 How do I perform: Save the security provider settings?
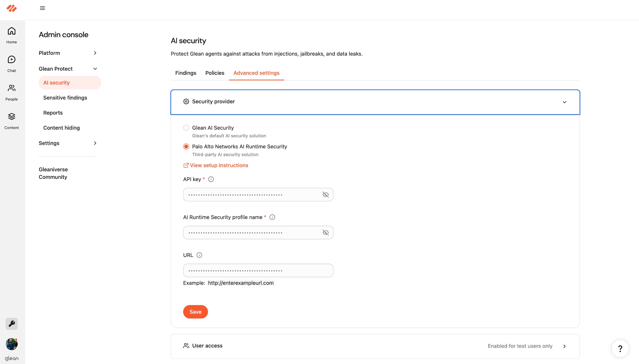pyautogui.click(x=195, y=312)
